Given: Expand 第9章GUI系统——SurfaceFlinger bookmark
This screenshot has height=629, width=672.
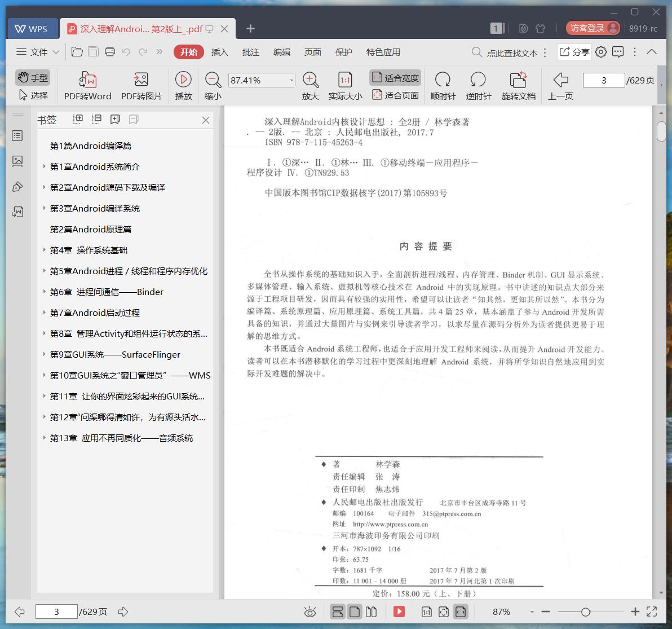Looking at the screenshot, I should tap(44, 354).
